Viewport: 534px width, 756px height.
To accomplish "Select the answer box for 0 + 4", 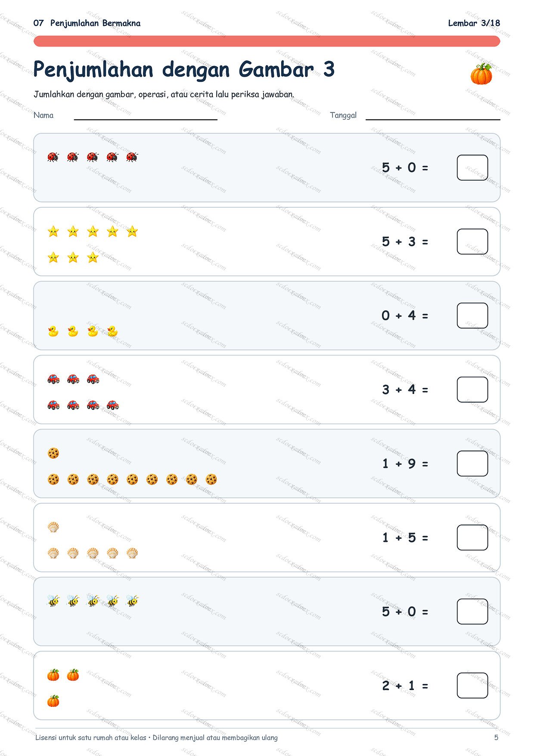I will point(472,316).
